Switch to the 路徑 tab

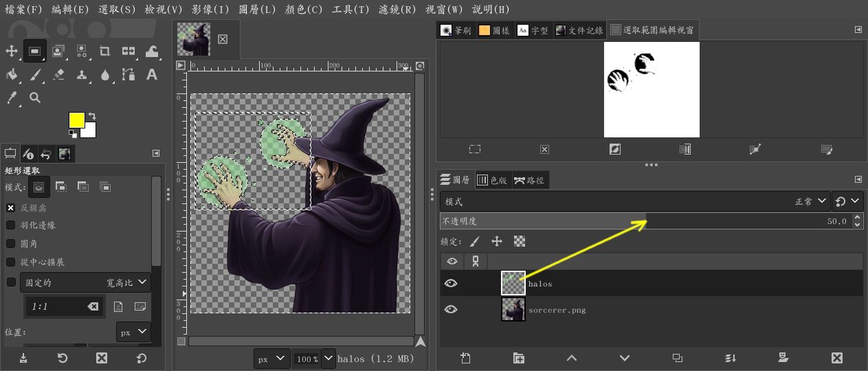529,180
